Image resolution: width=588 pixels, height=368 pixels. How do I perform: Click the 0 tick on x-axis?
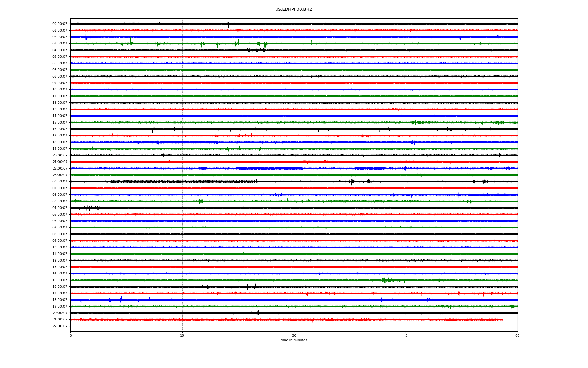tap(71, 336)
